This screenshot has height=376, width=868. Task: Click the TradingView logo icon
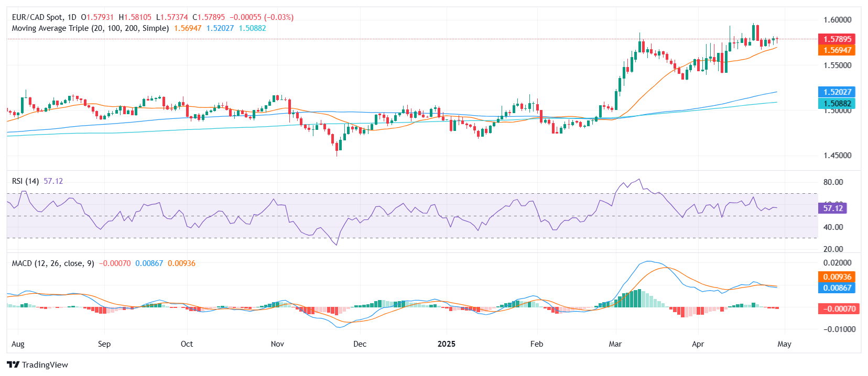13,365
